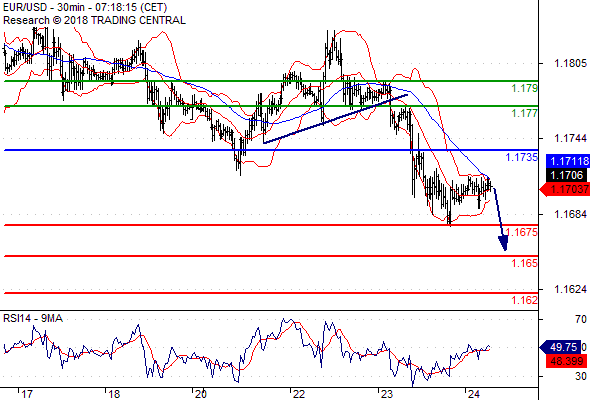Viewport: 590px width, 400px height.
Task: Click the EUR/USD 30min chart title
Action: [x=85, y=8]
